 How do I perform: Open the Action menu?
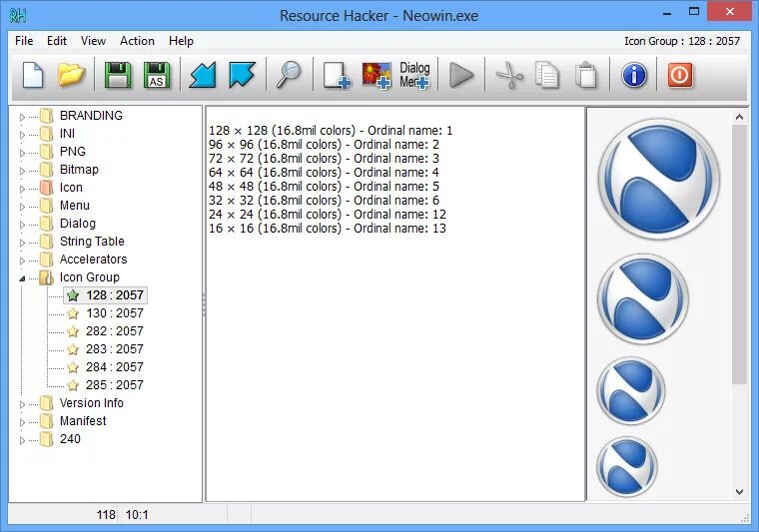(137, 41)
